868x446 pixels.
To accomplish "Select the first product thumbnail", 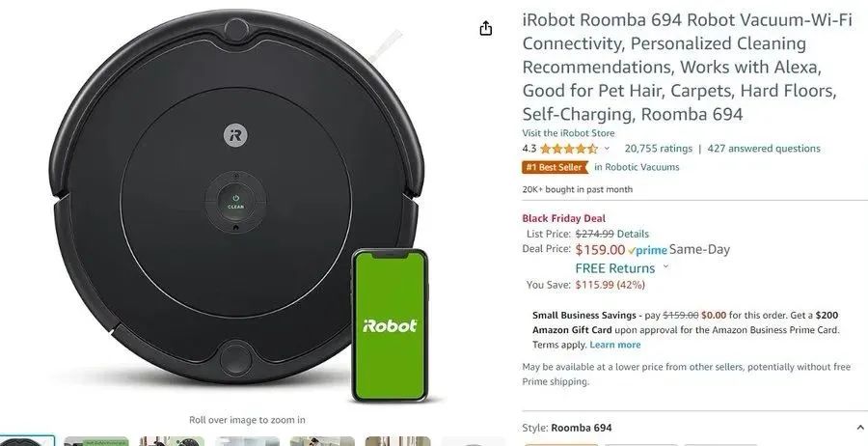I will click(x=27, y=441).
